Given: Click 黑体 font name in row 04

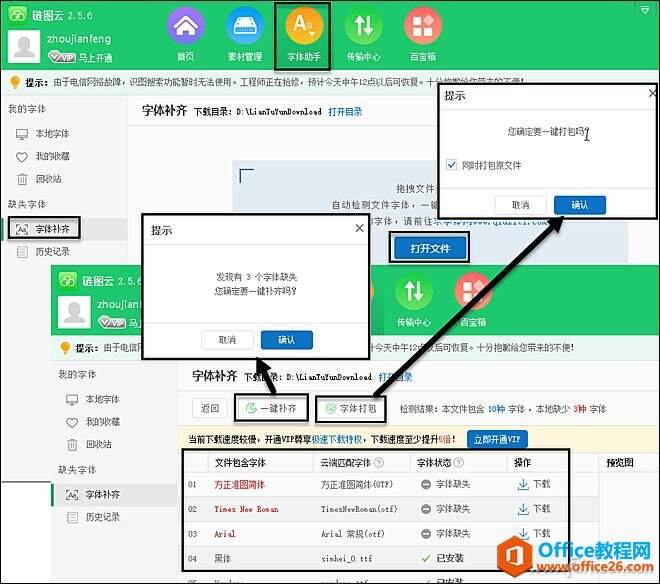Looking at the screenshot, I should click(x=223, y=558).
